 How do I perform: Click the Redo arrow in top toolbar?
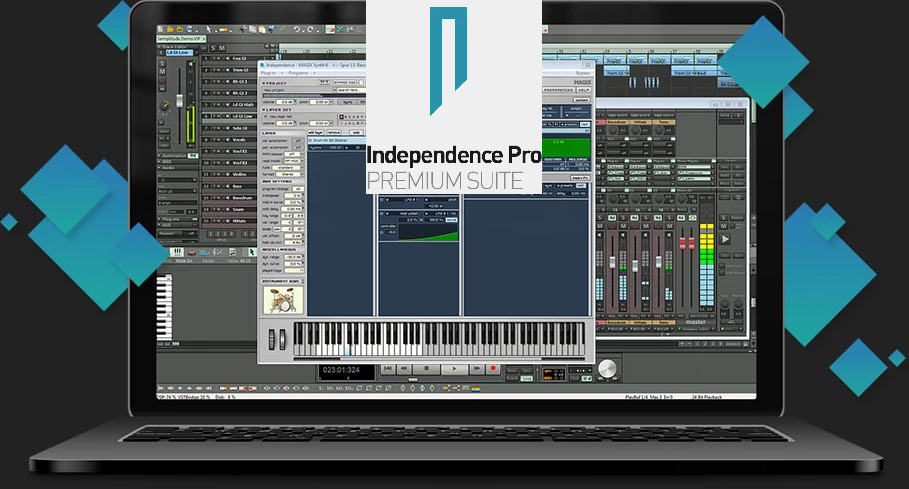[310, 30]
